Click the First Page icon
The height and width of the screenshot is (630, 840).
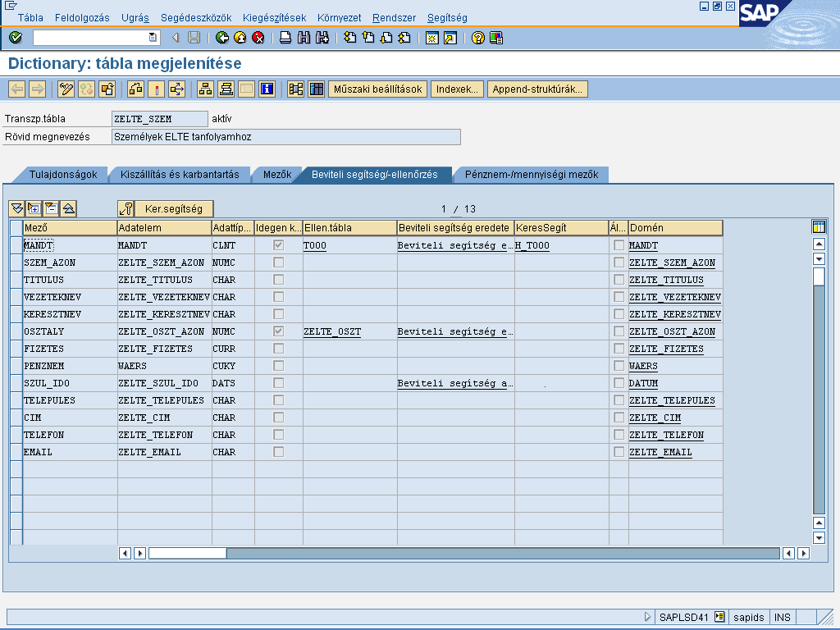coord(349,38)
